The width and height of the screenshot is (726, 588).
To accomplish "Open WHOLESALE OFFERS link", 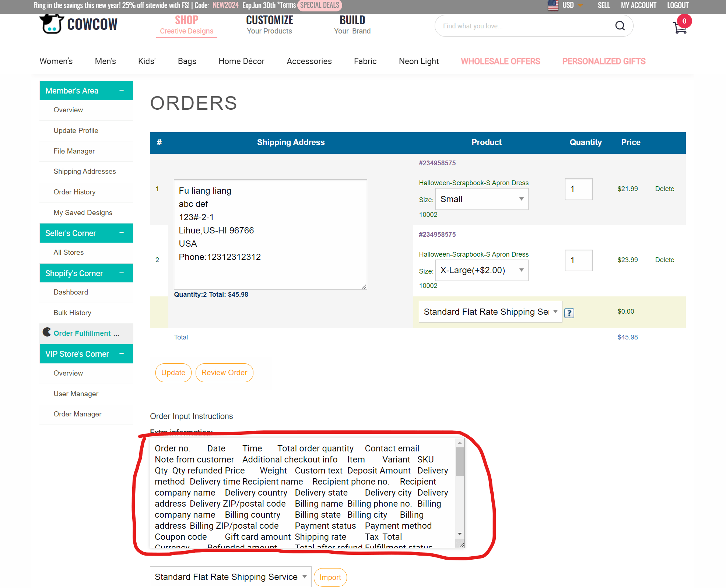I will [501, 61].
